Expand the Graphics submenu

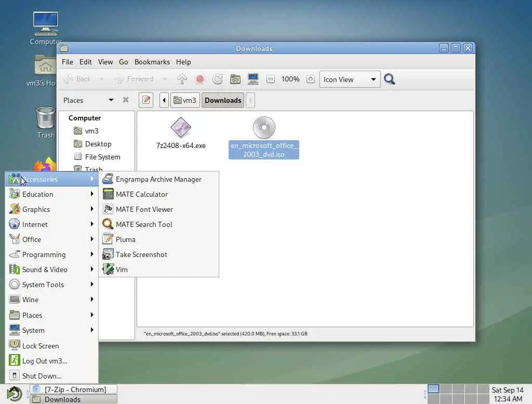[51, 209]
